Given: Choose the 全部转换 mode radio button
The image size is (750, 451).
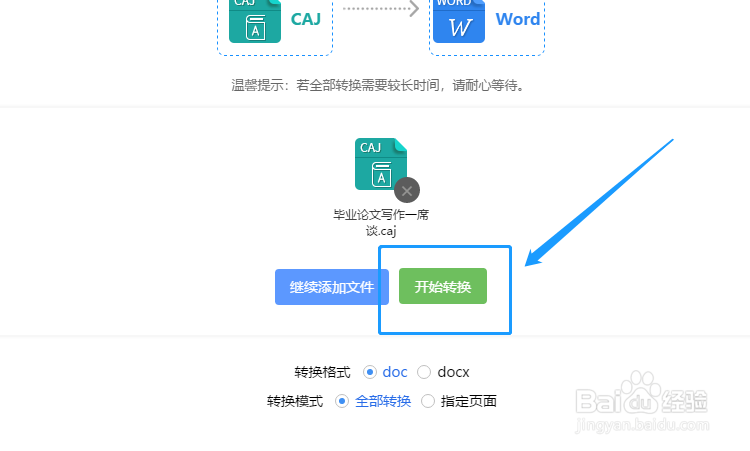Looking at the screenshot, I should 342,401.
